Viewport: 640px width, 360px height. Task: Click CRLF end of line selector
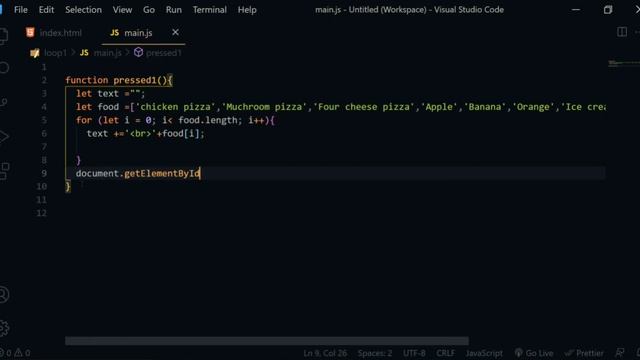pyautogui.click(x=445, y=353)
